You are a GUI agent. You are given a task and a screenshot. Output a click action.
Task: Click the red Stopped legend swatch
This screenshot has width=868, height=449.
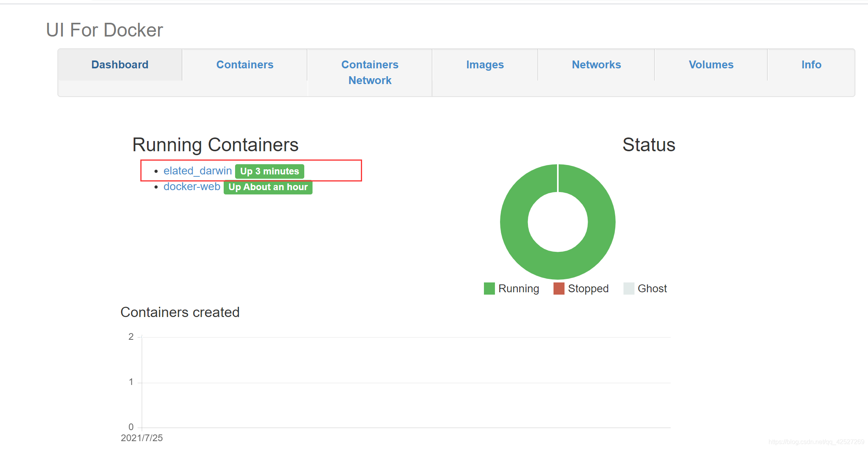(559, 288)
